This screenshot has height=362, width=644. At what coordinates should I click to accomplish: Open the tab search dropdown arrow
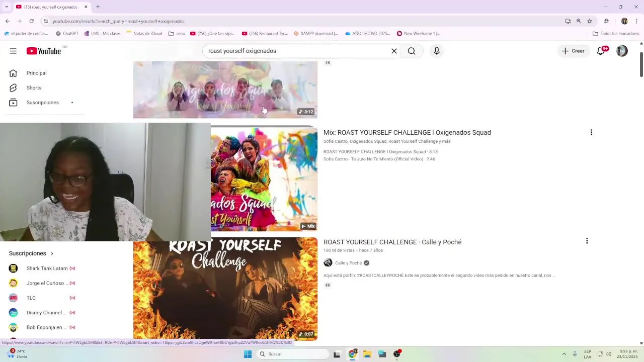coord(7,7)
